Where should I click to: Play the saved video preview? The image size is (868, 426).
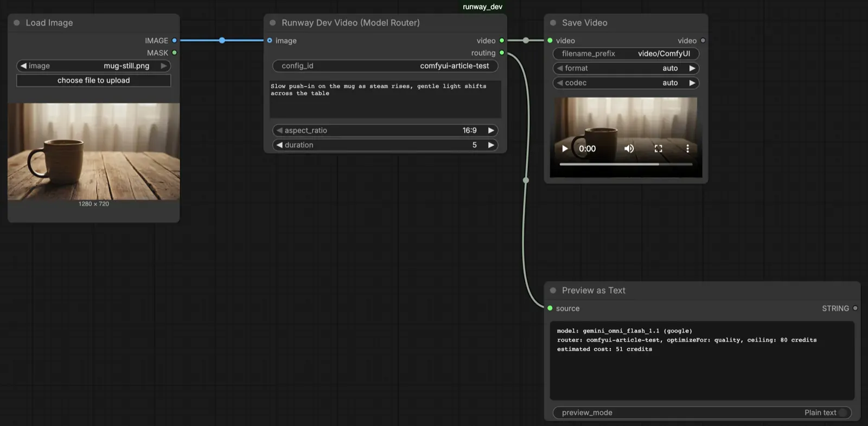[565, 149]
